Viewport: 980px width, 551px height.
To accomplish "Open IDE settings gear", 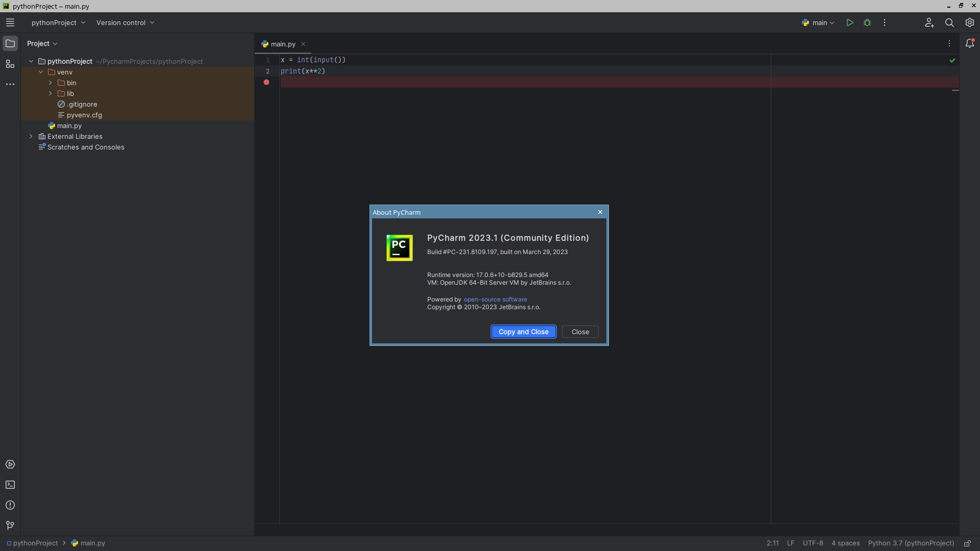I will click(970, 22).
